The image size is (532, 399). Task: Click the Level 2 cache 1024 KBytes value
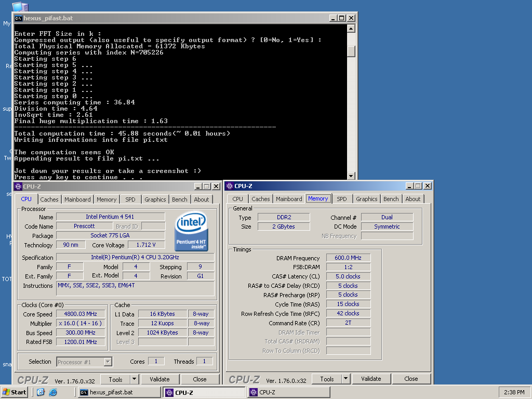tap(163, 333)
